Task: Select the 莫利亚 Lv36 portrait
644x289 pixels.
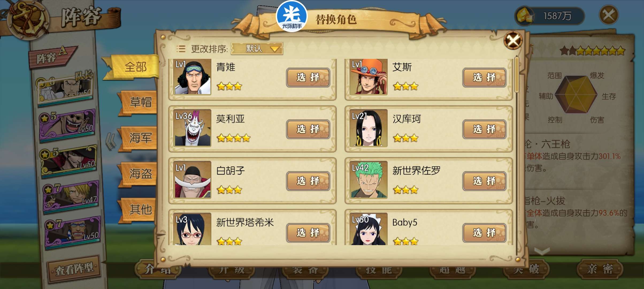Action: point(192,128)
